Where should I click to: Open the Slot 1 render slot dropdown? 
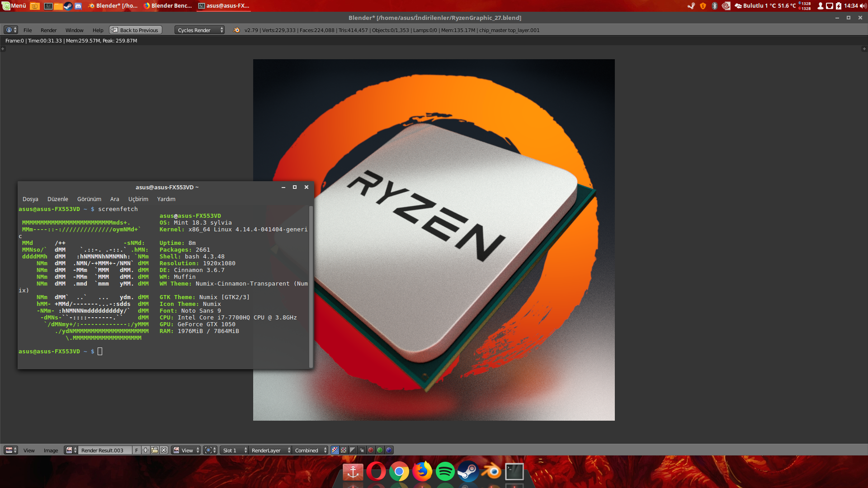click(x=234, y=450)
